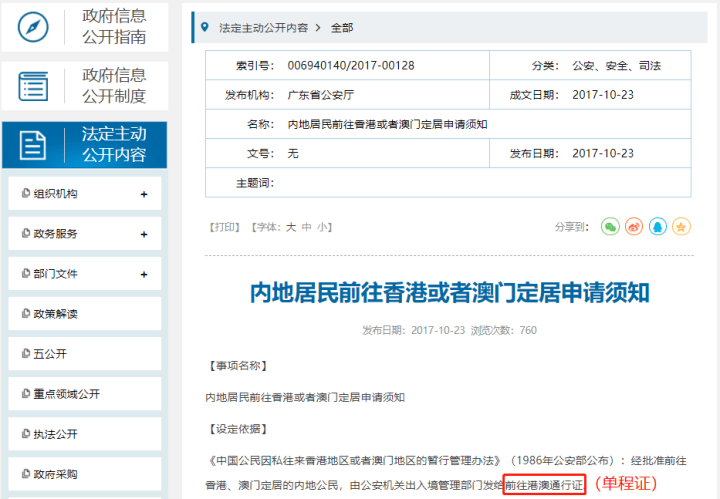Open the 五公开 sidebar item
This screenshot has height=499, width=720.
[x=84, y=353]
